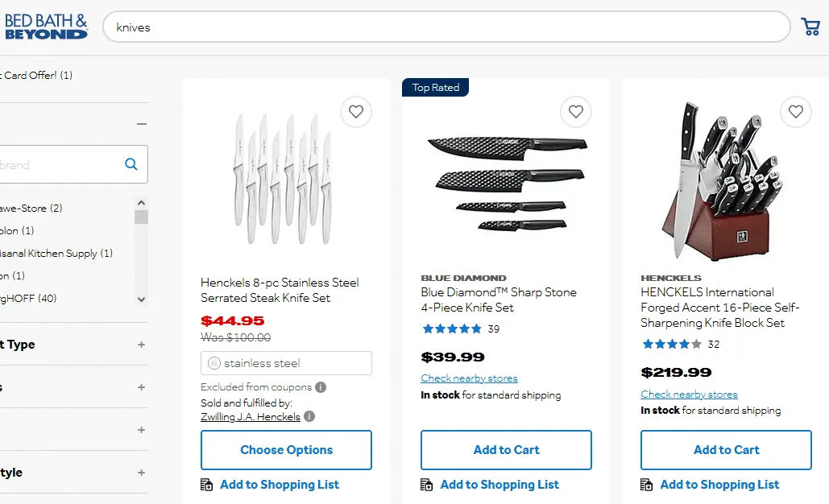Click the brand search magnifier icon
Screen dimensions: 829x504
131,164
